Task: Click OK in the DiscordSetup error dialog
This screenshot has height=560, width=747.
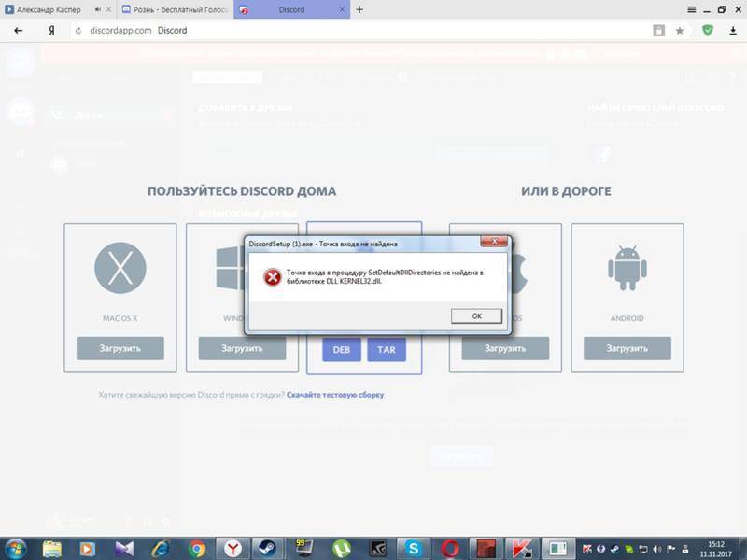Action: click(x=476, y=315)
